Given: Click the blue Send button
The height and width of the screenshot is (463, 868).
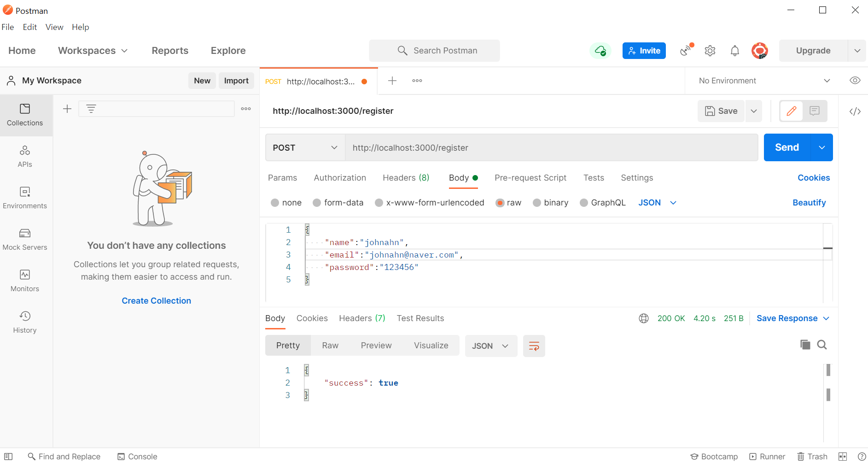Looking at the screenshot, I should point(787,147).
